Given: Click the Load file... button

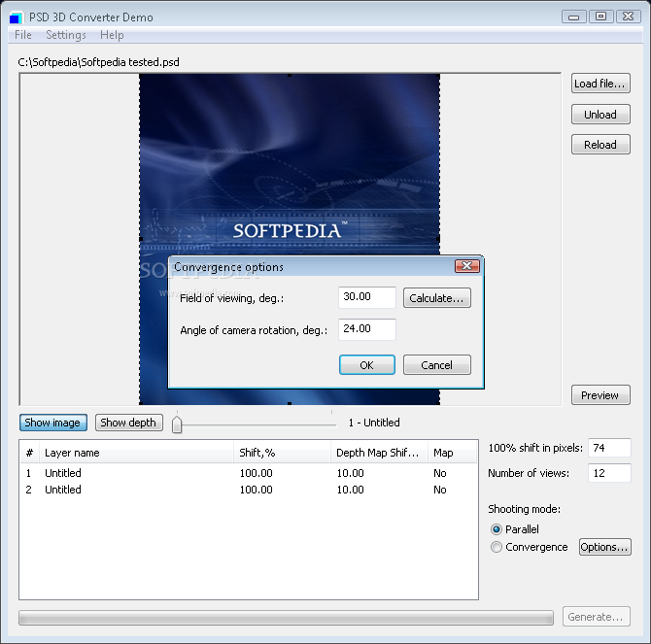Looking at the screenshot, I should click(x=600, y=84).
